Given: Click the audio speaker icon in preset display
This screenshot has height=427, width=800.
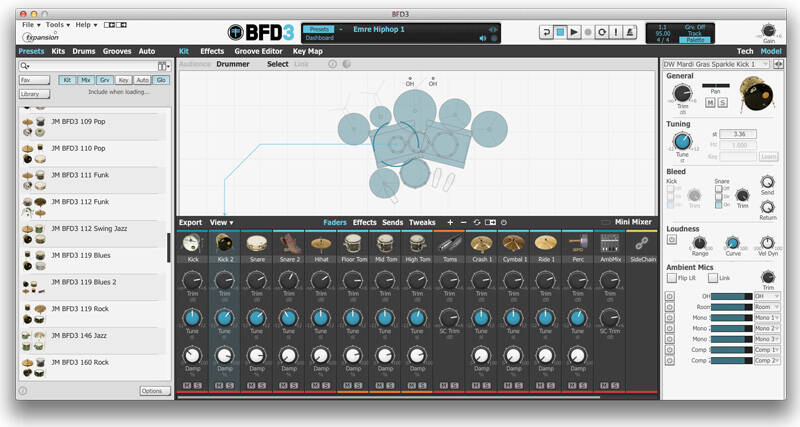Looking at the screenshot, I should pos(483,38).
